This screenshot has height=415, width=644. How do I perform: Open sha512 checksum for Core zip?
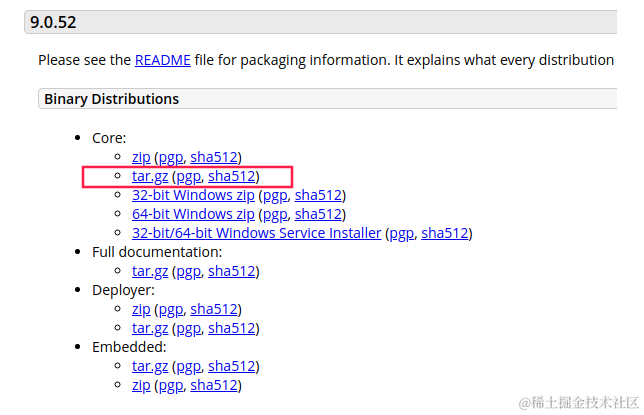click(214, 157)
